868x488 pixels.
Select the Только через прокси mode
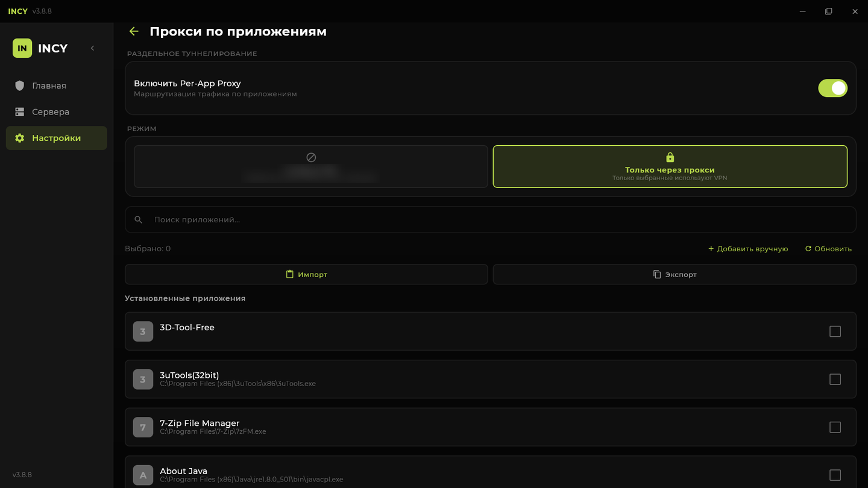[x=670, y=166]
